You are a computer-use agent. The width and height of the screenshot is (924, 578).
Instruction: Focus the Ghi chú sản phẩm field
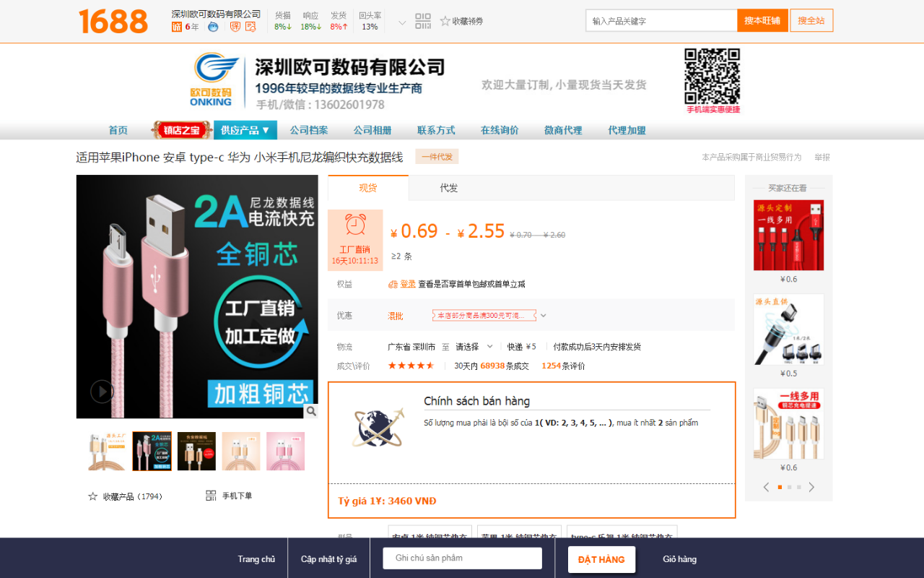point(462,558)
